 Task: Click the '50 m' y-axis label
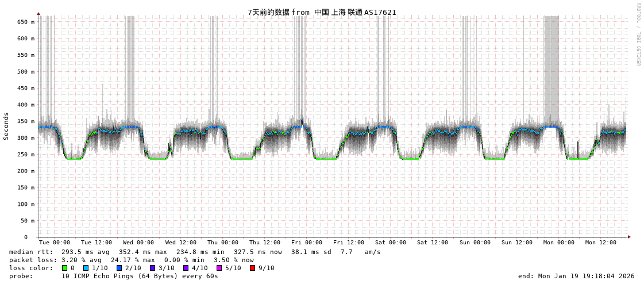coord(28,221)
